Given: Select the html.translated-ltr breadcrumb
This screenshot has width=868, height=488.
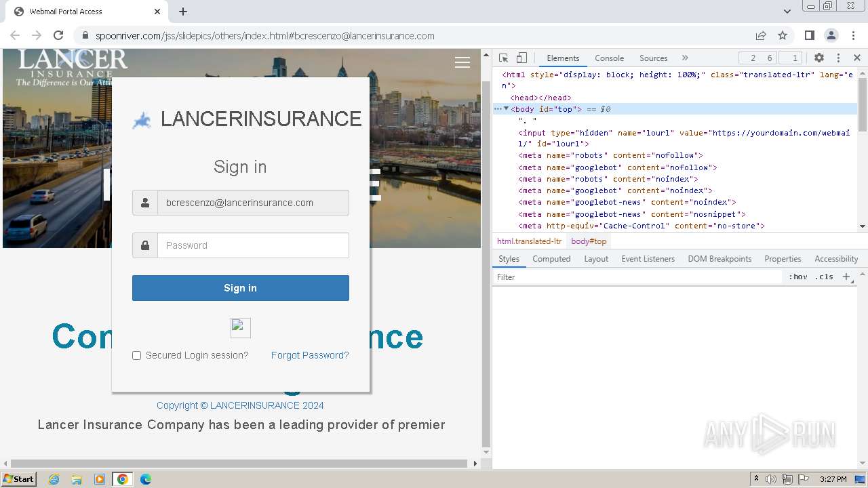Looking at the screenshot, I should click(x=529, y=241).
